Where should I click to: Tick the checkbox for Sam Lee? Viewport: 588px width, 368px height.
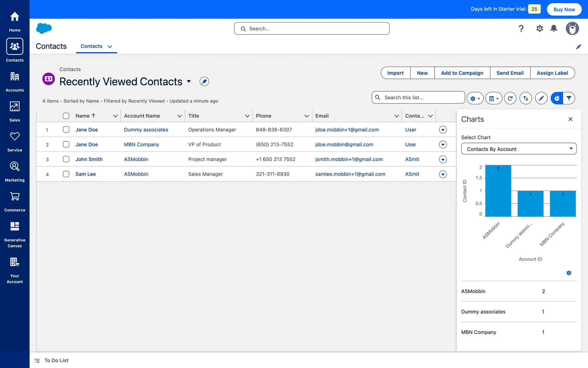coord(66,174)
